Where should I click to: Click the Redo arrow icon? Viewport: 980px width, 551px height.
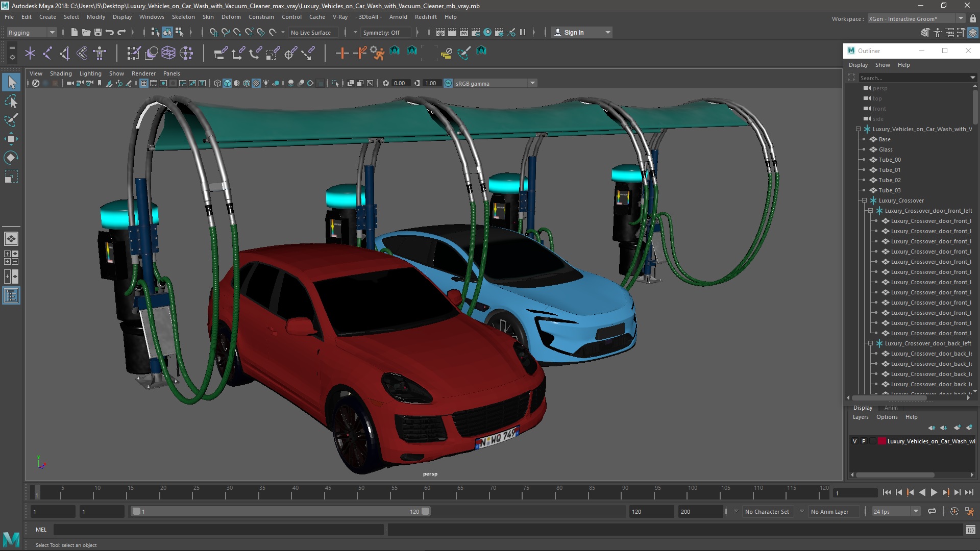point(121,32)
